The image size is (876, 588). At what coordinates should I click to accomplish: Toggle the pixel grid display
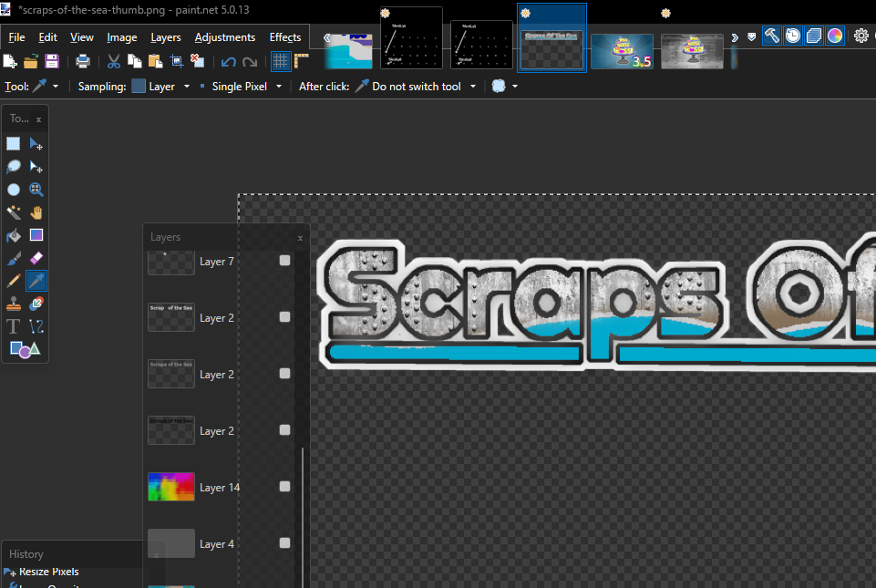click(x=281, y=61)
